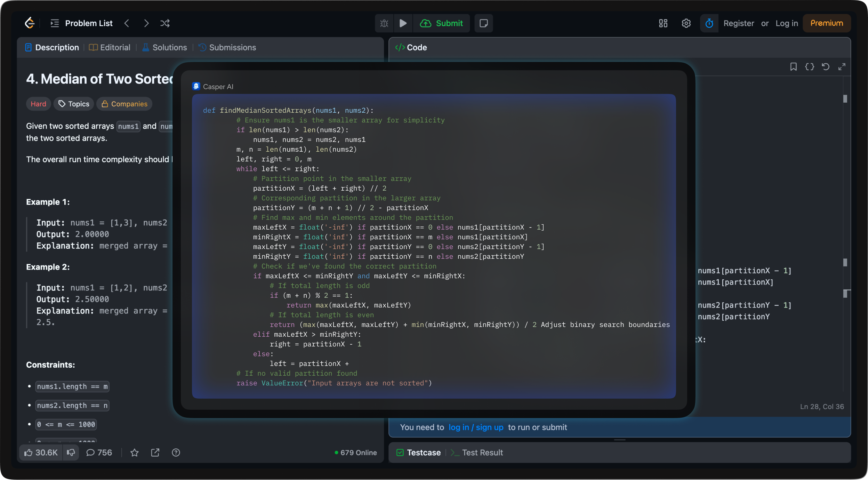Open the settings gear icon

coord(686,23)
